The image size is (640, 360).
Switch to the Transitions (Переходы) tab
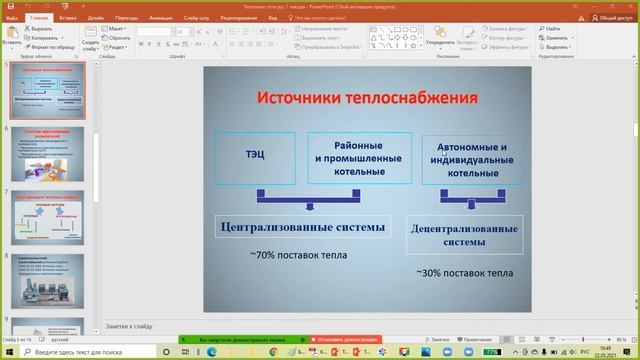pos(126,18)
